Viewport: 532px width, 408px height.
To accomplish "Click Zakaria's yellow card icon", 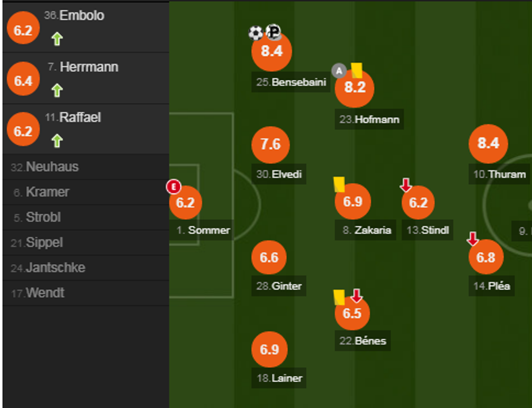I will pyautogui.click(x=339, y=184).
